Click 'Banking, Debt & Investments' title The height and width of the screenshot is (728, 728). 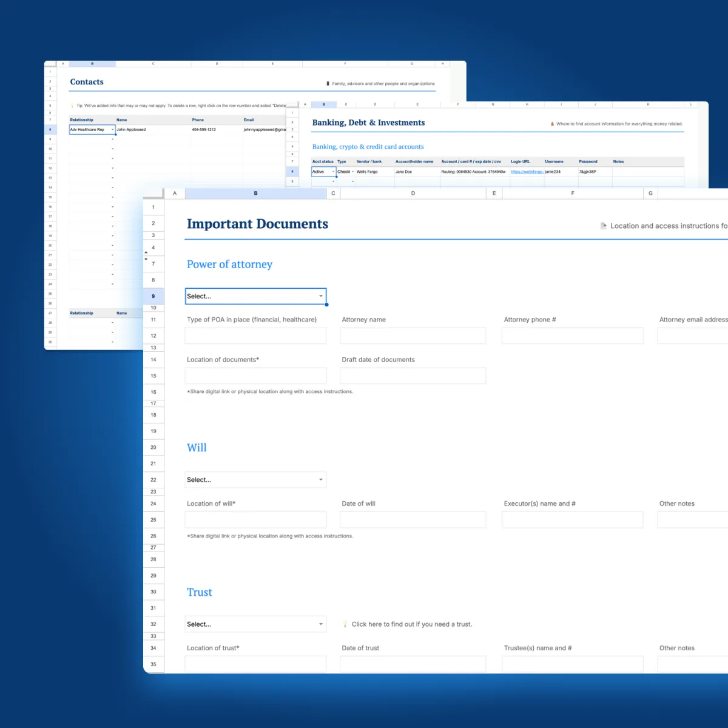[368, 123]
